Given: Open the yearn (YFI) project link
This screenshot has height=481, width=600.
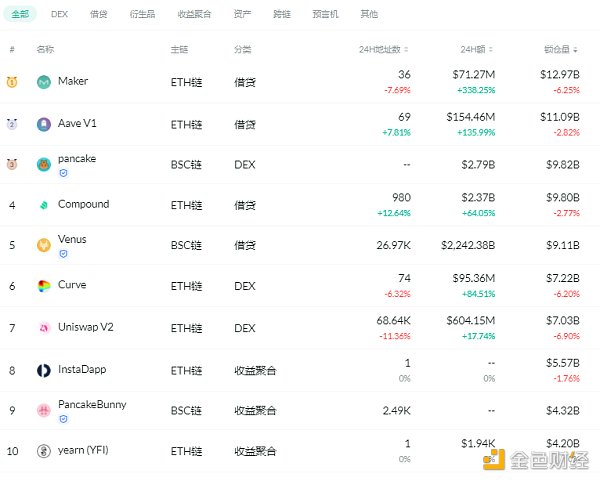Looking at the screenshot, I should click(83, 450).
